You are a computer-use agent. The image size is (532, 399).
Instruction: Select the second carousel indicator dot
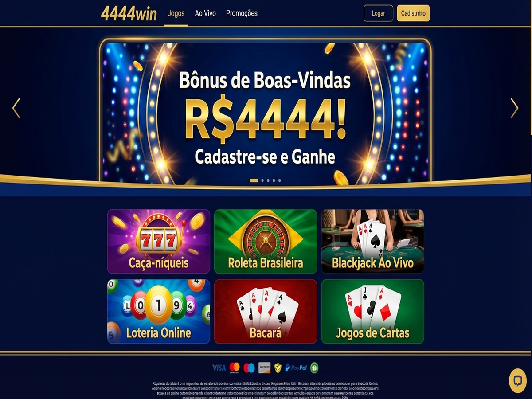[x=262, y=180]
